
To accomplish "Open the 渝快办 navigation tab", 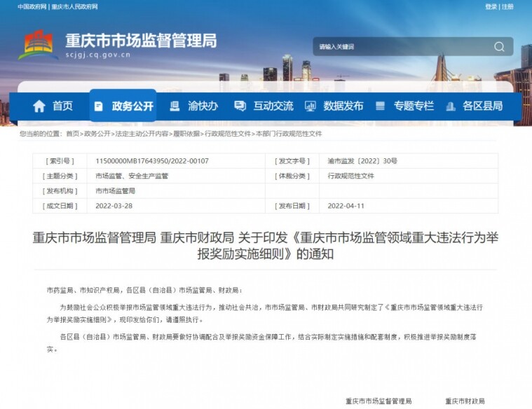I will (193, 106).
